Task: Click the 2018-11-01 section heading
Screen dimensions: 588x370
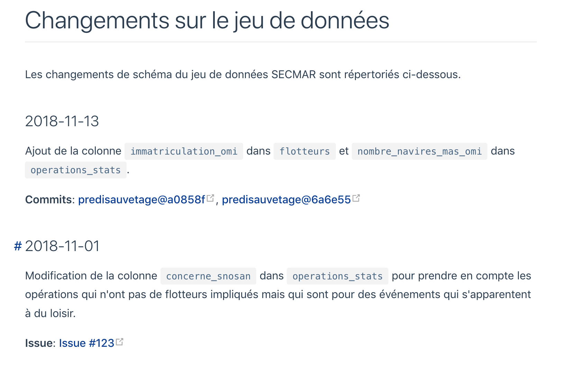Action: point(62,246)
